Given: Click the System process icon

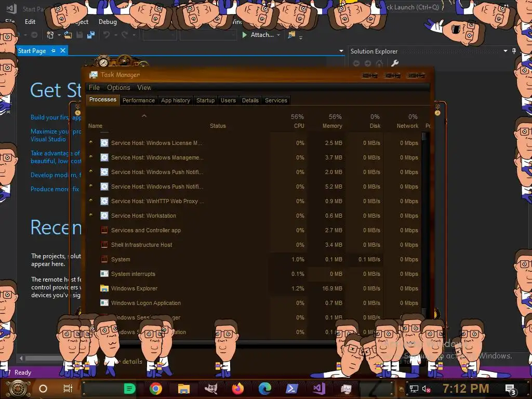Looking at the screenshot, I should click(x=104, y=259).
